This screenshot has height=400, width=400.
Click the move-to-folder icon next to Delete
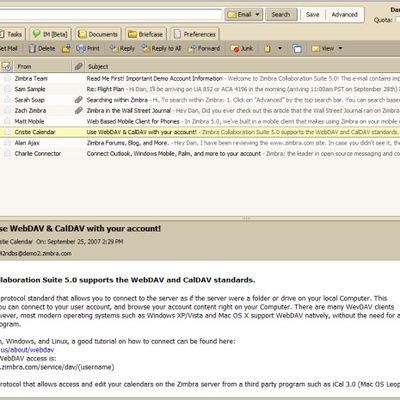coord(66,49)
